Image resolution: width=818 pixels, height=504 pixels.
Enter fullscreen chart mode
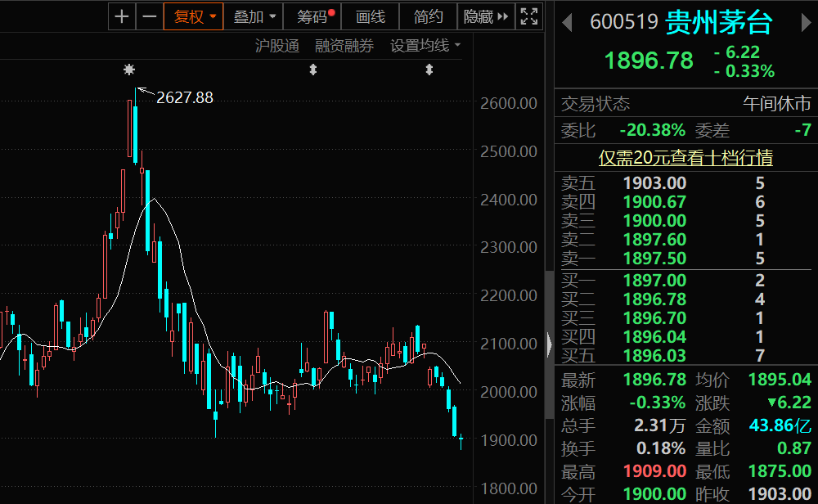pyautogui.click(x=529, y=16)
